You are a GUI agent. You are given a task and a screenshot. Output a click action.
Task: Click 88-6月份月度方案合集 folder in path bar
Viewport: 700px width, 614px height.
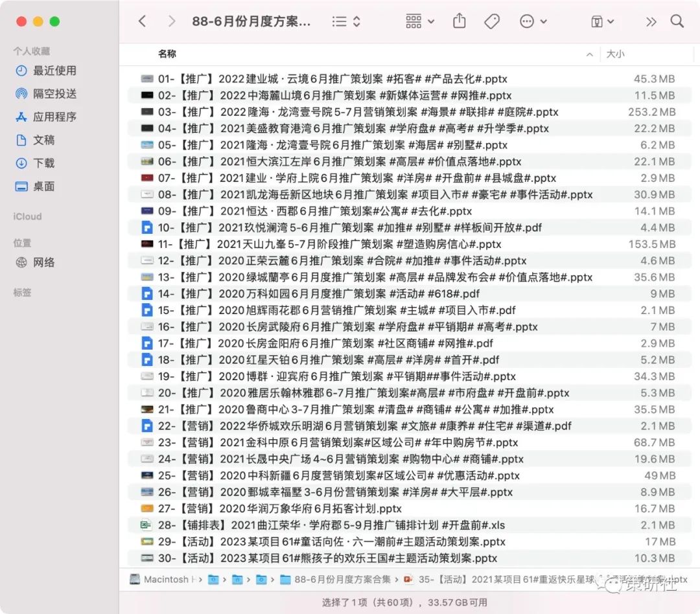[x=336, y=579]
